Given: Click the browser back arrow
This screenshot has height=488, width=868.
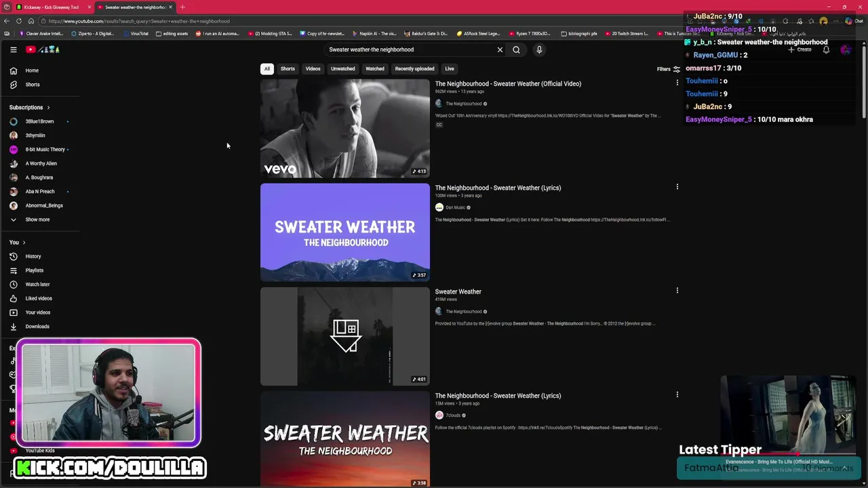Looking at the screenshot, I should pos(7,21).
